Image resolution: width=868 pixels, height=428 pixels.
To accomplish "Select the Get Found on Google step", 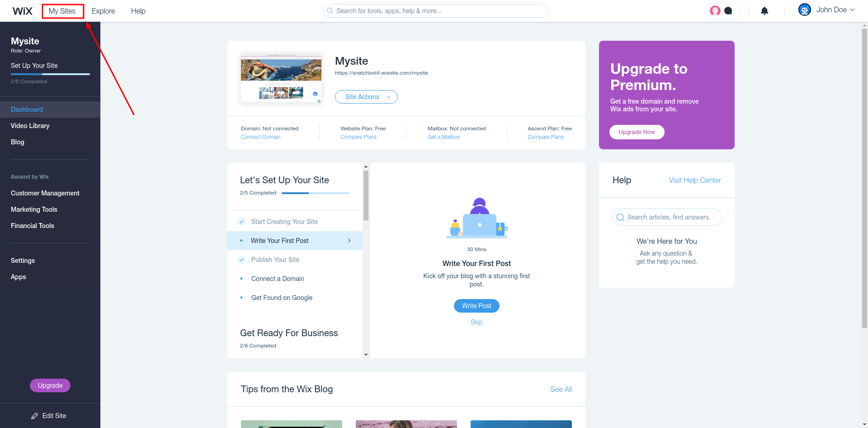I will pos(295,298).
